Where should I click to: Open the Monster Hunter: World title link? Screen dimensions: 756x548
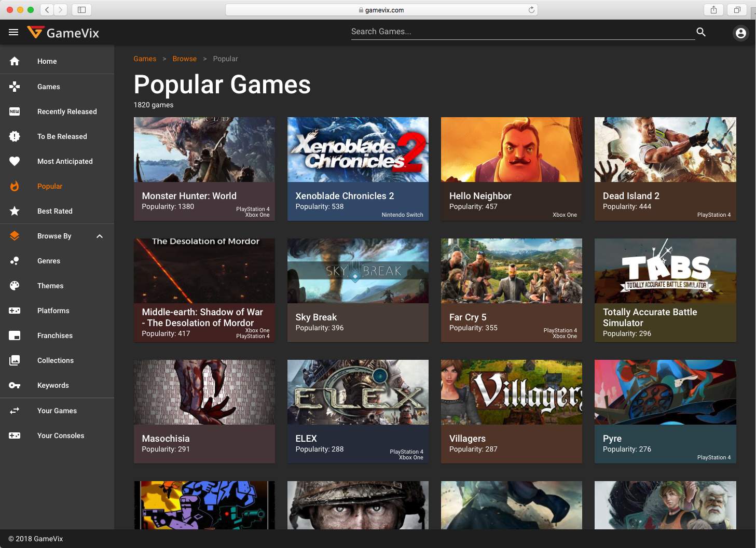(189, 196)
